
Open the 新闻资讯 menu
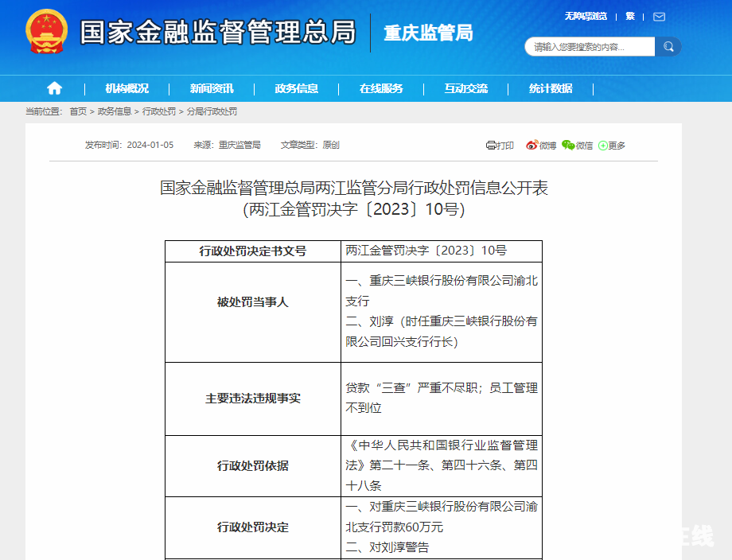point(212,88)
